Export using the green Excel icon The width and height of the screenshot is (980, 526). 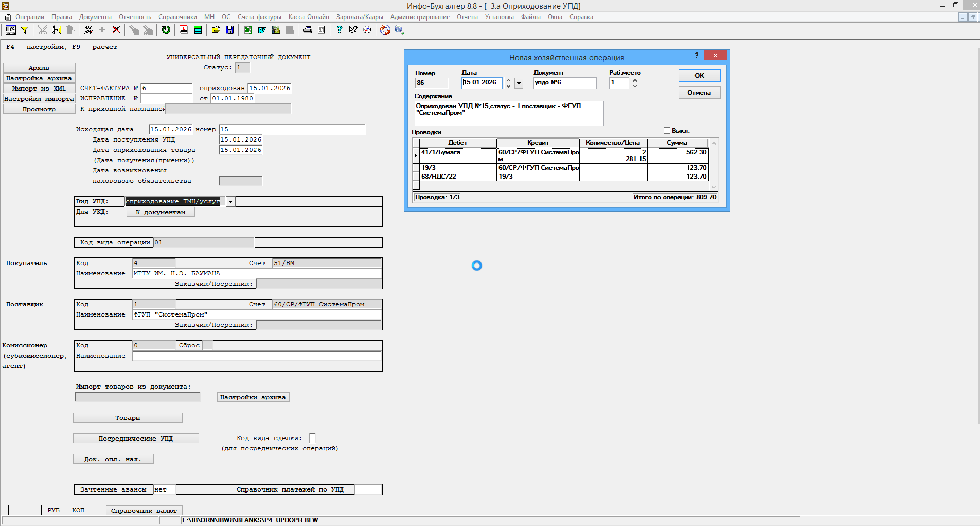[248, 30]
